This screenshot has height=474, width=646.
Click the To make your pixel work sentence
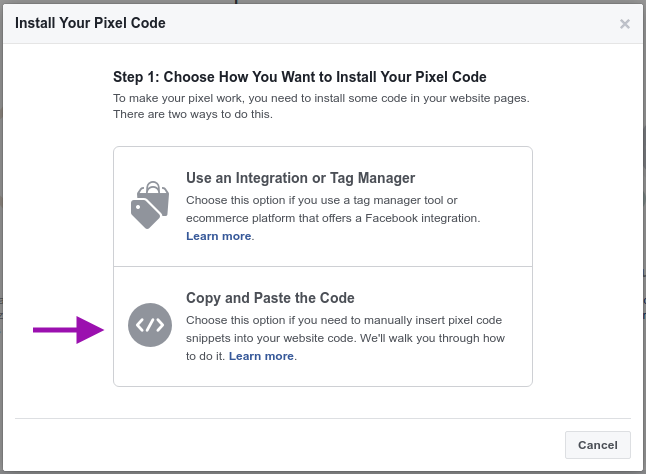[x=321, y=98]
